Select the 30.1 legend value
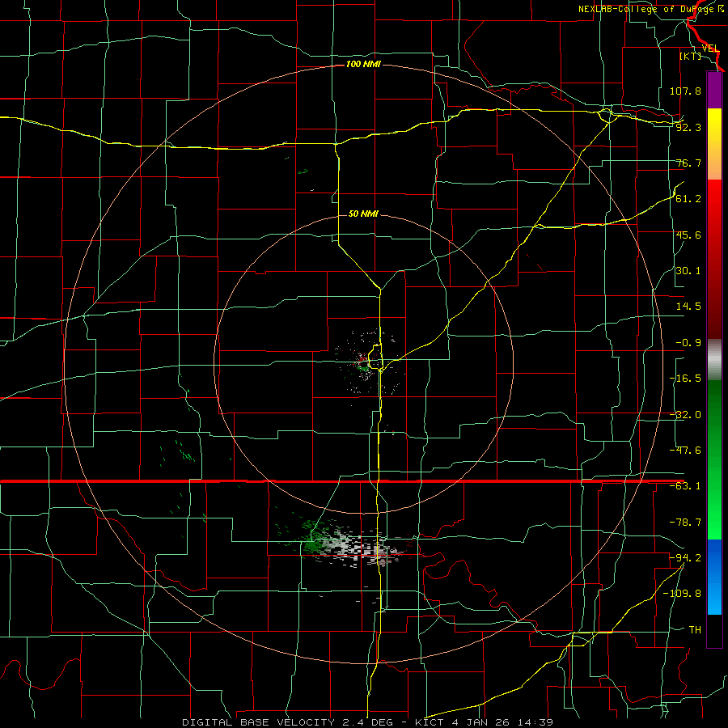The height and width of the screenshot is (728, 728). (688, 271)
